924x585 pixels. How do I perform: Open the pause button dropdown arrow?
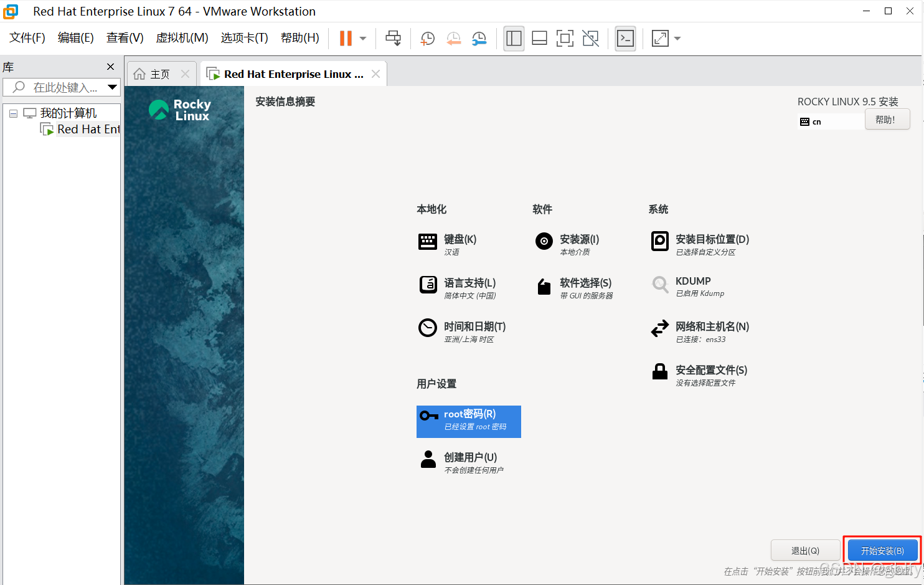click(x=363, y=39)
